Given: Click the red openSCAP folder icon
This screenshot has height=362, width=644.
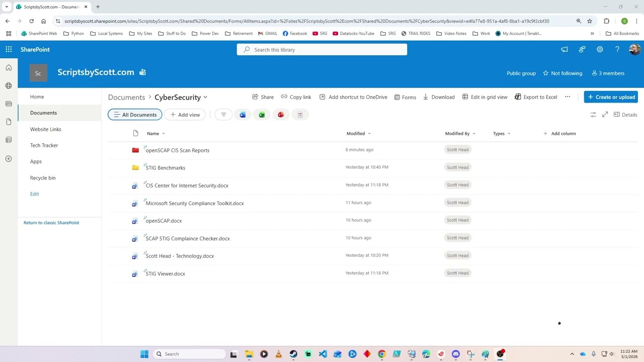Looking at the screenshot, I should [135, 150].
